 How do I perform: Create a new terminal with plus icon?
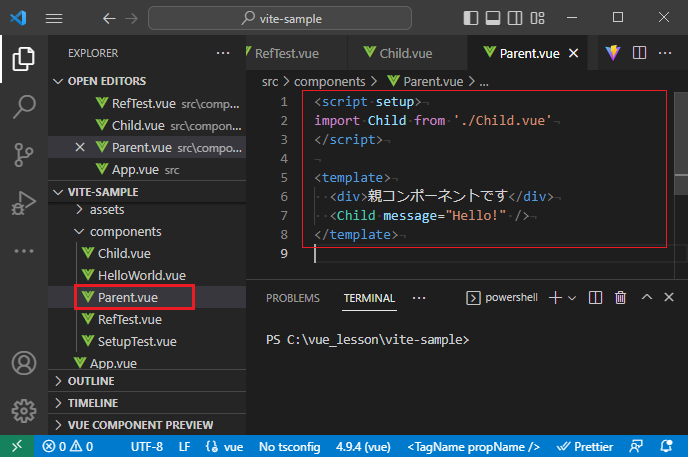555,298
